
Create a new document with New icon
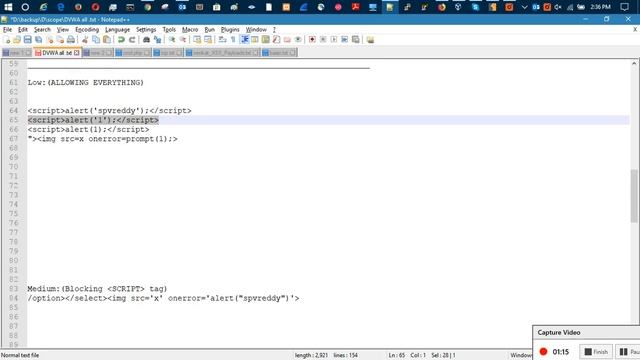(x=7, y=40)
